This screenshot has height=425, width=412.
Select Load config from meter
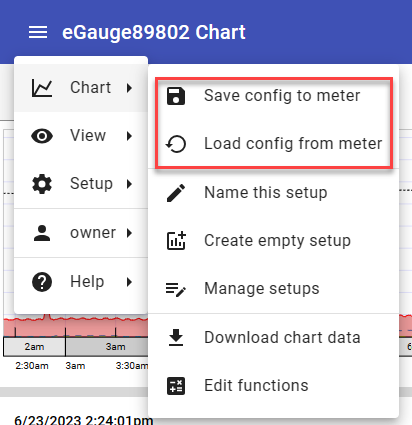(273, 144)
